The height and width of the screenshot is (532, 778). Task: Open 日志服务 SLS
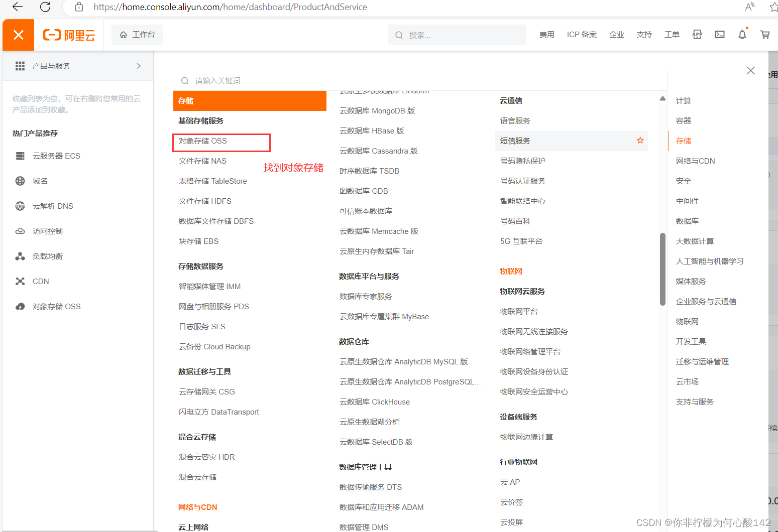[202, 327]
